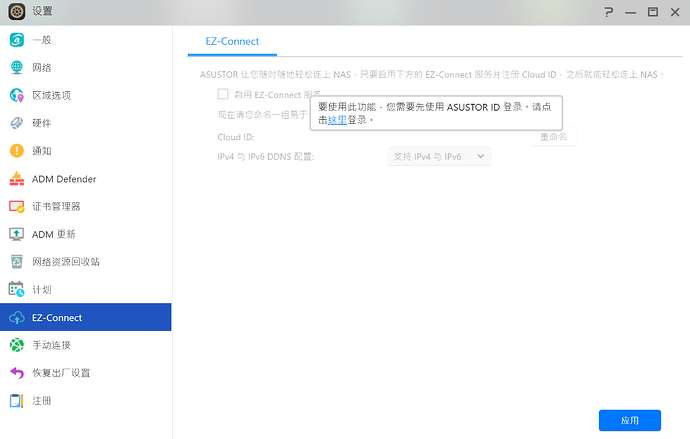Viewport: 690px width, 439px height.
Task: Open the 手动连接 sidebar item
Action: (51, 345)
